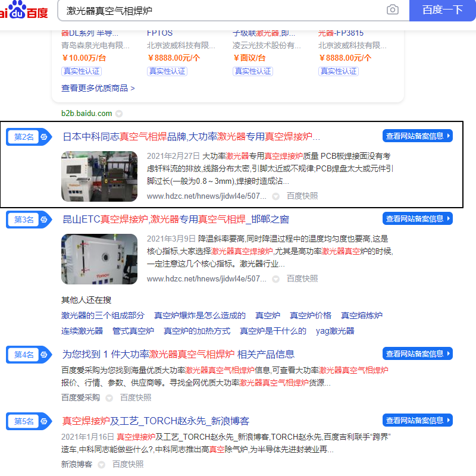The height and width of the screenshot is (476, 476).
Task: Click 查看网站备案信息 for 第4名 result
Action: (418, 353)
